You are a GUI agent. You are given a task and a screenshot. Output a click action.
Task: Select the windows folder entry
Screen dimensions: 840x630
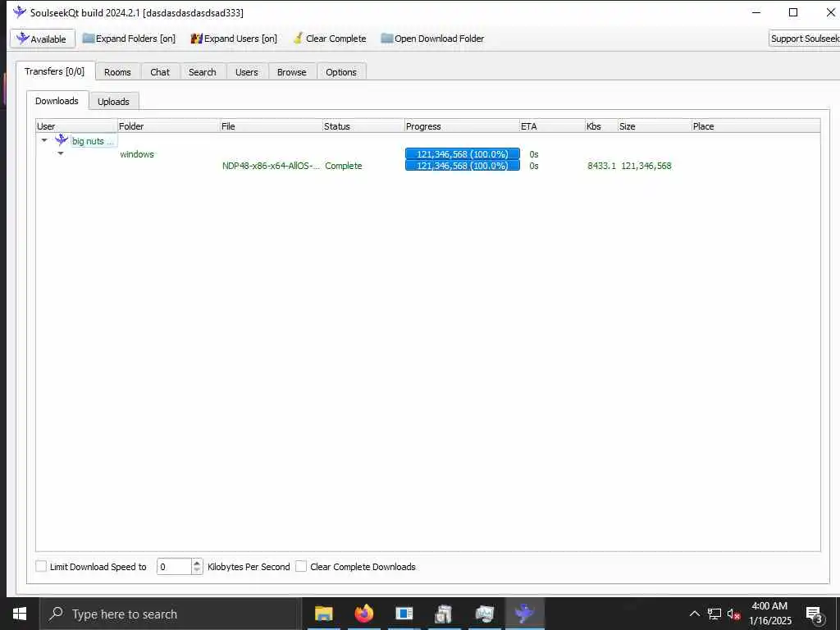(x=137, y=153)
